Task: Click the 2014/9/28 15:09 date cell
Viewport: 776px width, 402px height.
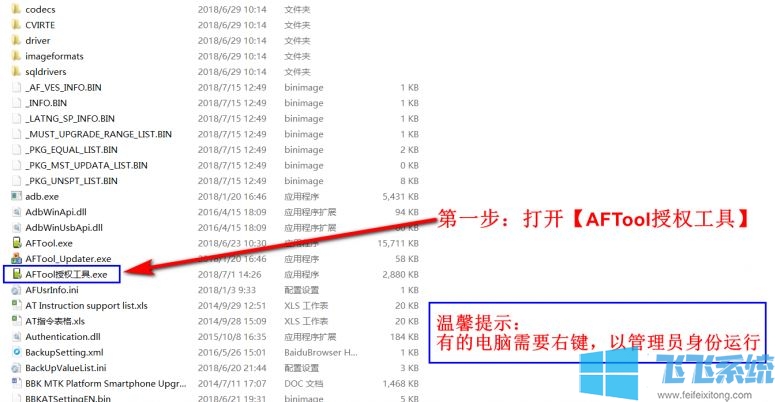Action: 232,321
